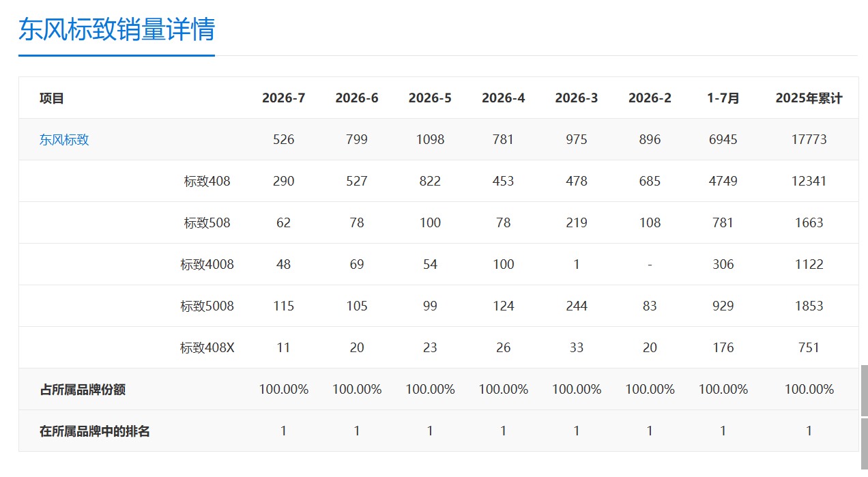Click 标致5008 value 105 for 2026-6
The width and height of the screenshot is (868, 477).
(x=357, y=306)
